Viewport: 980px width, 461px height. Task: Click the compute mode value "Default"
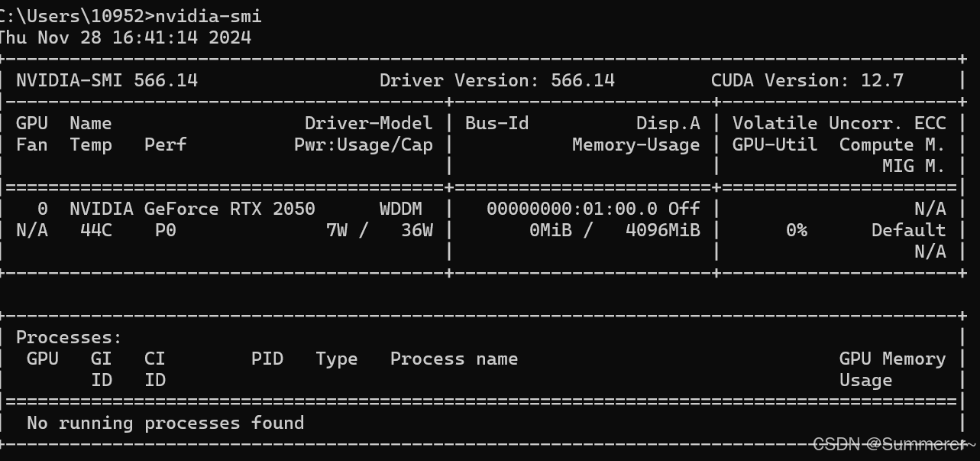point(909,230)
